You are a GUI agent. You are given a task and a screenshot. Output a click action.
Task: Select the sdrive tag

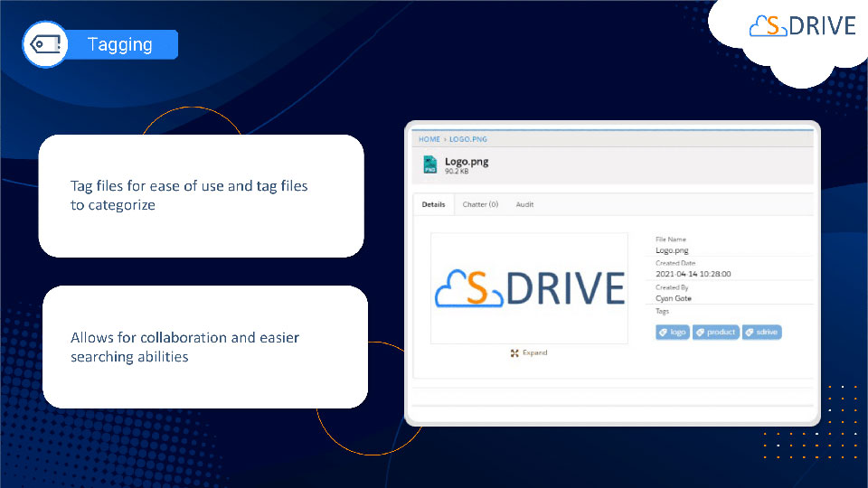tap(761, 332)
